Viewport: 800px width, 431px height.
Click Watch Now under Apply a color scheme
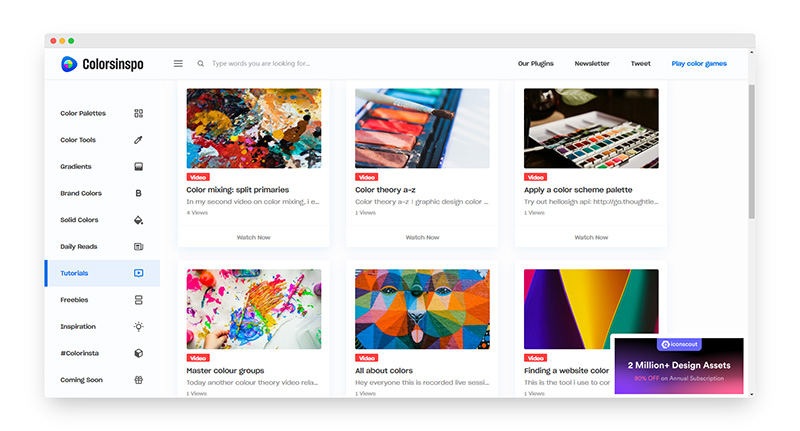pyautogui.click(x=591, y=237)
